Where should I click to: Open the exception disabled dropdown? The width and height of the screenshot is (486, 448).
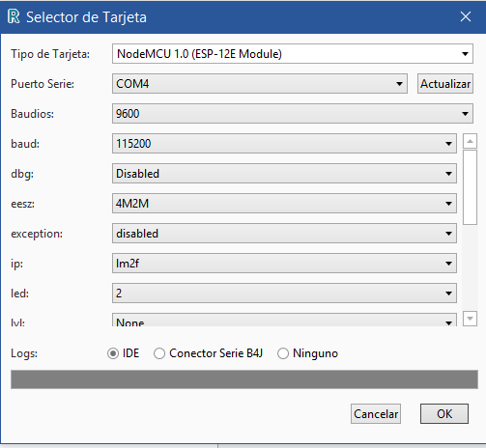click(284, 234)
